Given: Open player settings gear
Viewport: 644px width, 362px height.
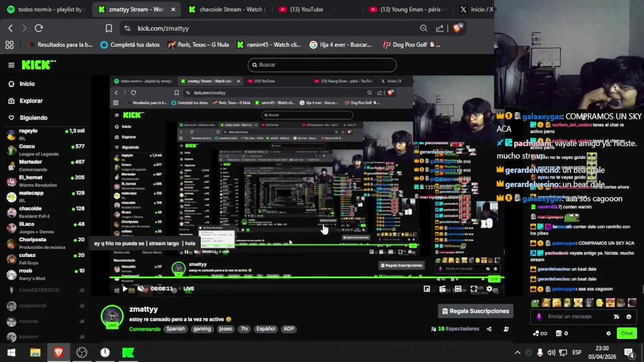Looking at the screenshot, I should 489,289.
